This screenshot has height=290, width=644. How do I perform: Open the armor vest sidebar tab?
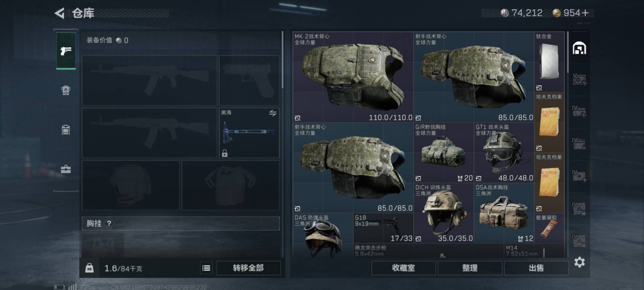66,90
